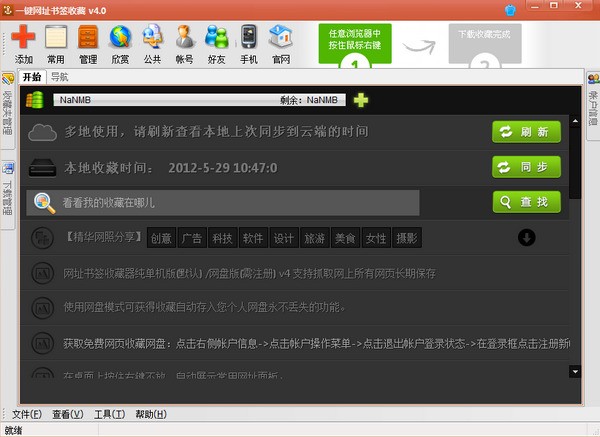Click the icon beside 精华网照分享 row

tap(42, 238)
